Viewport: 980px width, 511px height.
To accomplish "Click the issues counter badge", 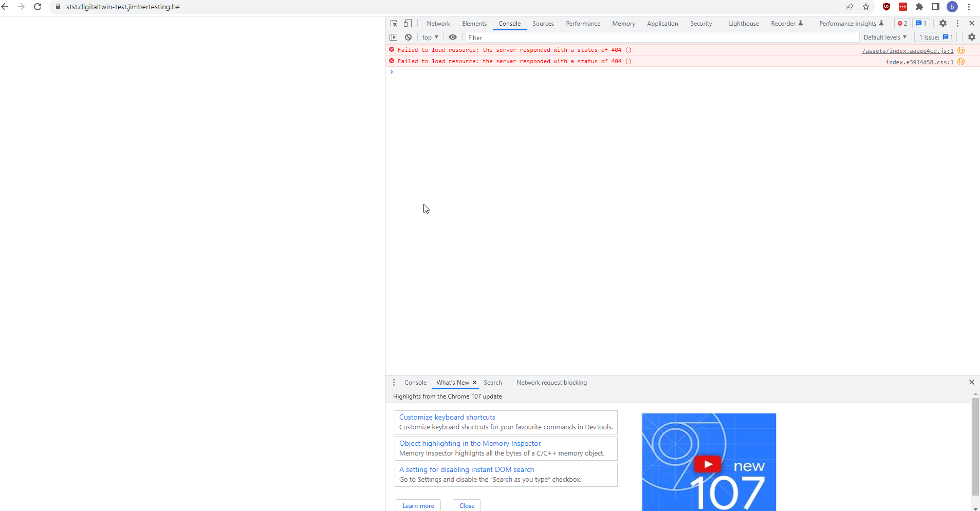I will point(921,23).
